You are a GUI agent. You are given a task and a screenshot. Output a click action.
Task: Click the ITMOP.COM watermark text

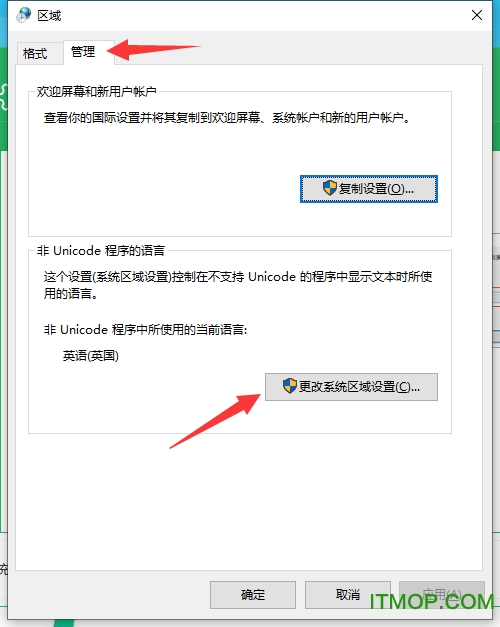432,601
